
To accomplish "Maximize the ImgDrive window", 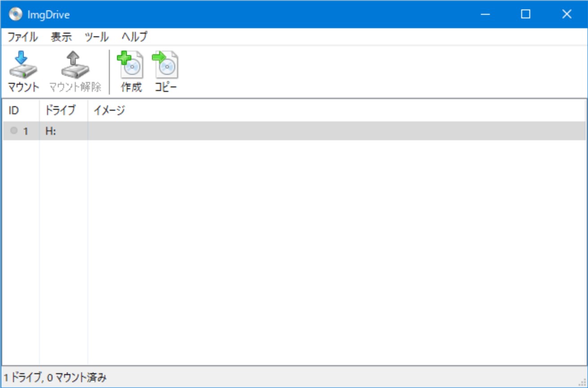I will [526, 14].
